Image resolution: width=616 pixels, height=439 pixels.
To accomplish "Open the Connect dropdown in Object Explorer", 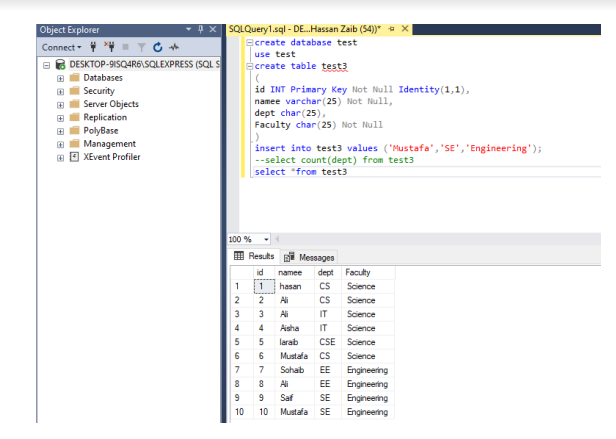I will tap(61, 48).
